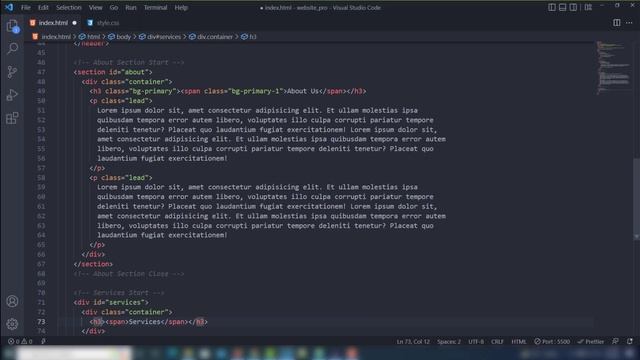640x360 pixels.
Task: Click the 'About Section Close' comment
Action: coord(129,274)
